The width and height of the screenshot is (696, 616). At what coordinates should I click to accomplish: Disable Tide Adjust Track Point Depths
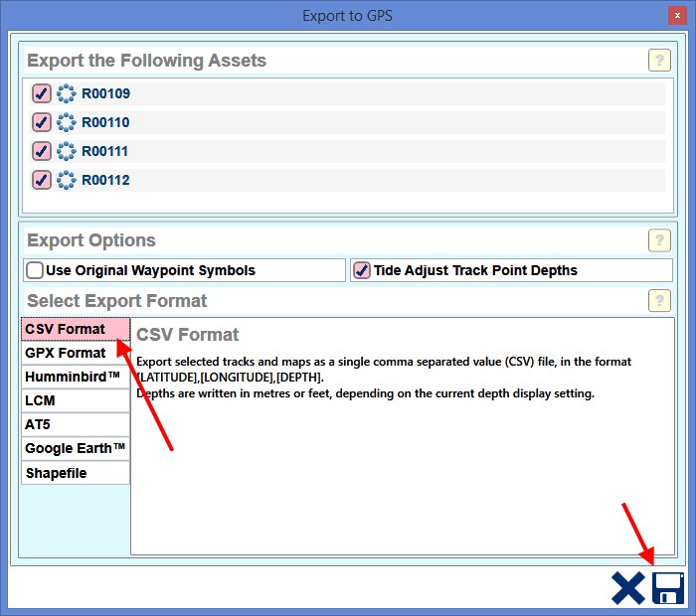(x=362, y=270)
